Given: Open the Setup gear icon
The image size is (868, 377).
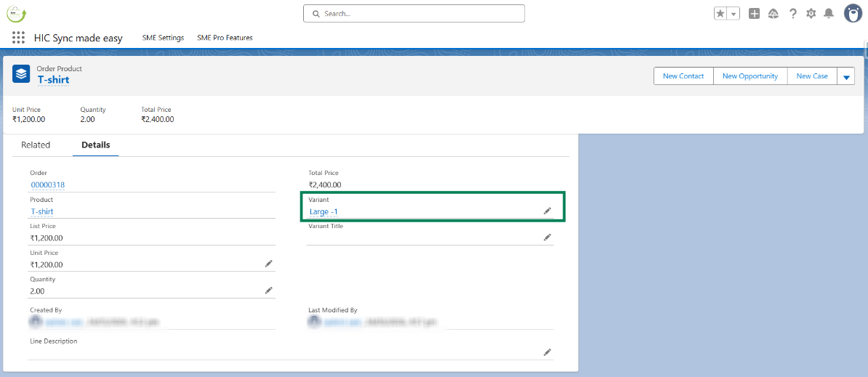Looking at the screenshot, I should (x=811, y=14).
